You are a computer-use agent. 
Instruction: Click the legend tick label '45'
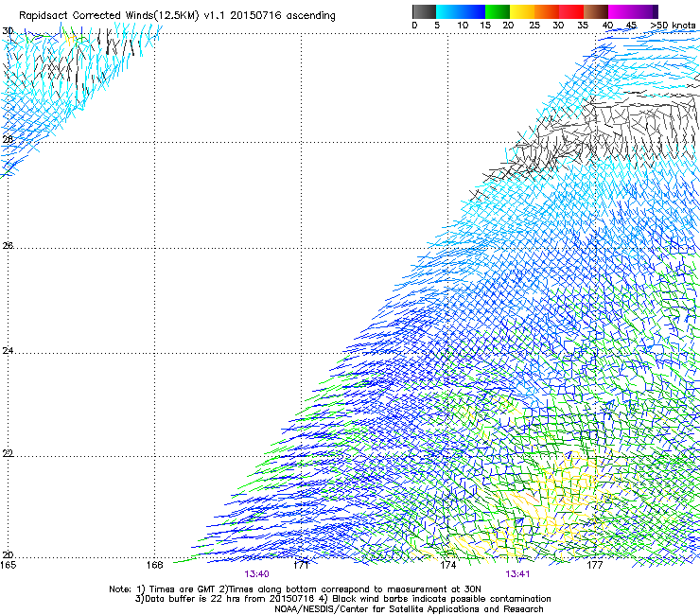point(631,25)
